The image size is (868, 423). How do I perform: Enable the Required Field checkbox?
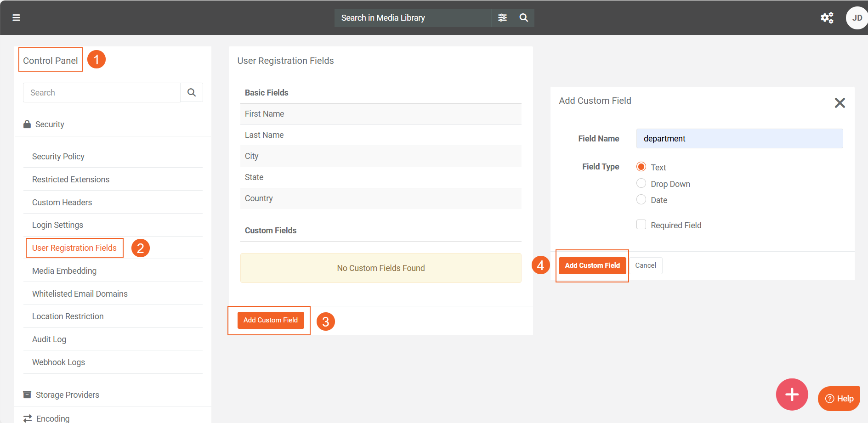[x=641, y=225]
